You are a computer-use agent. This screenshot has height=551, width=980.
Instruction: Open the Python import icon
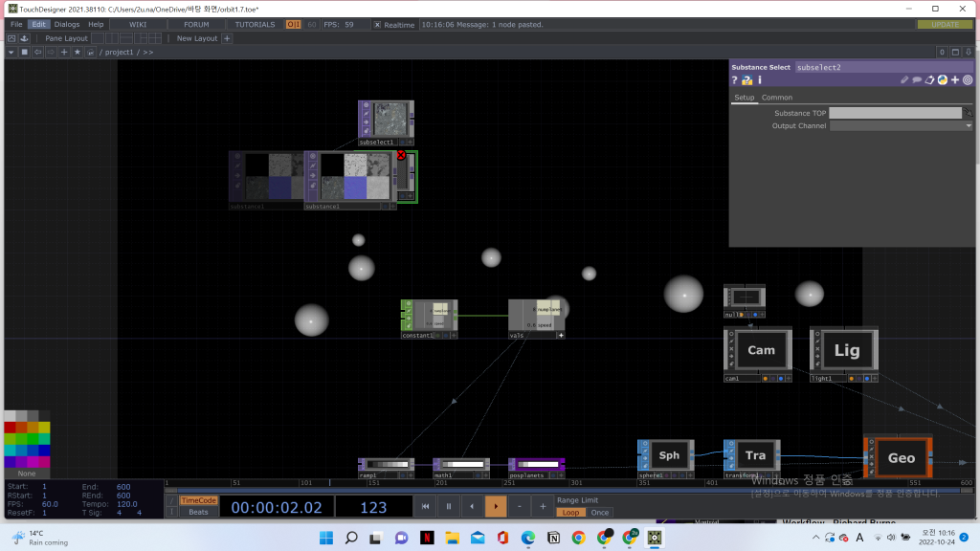pyautogui.click(x=943, y=80)
